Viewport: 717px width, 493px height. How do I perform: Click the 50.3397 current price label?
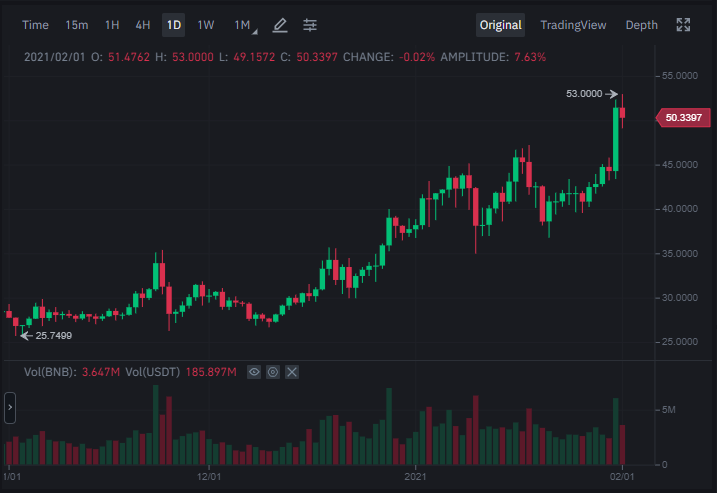683,118
